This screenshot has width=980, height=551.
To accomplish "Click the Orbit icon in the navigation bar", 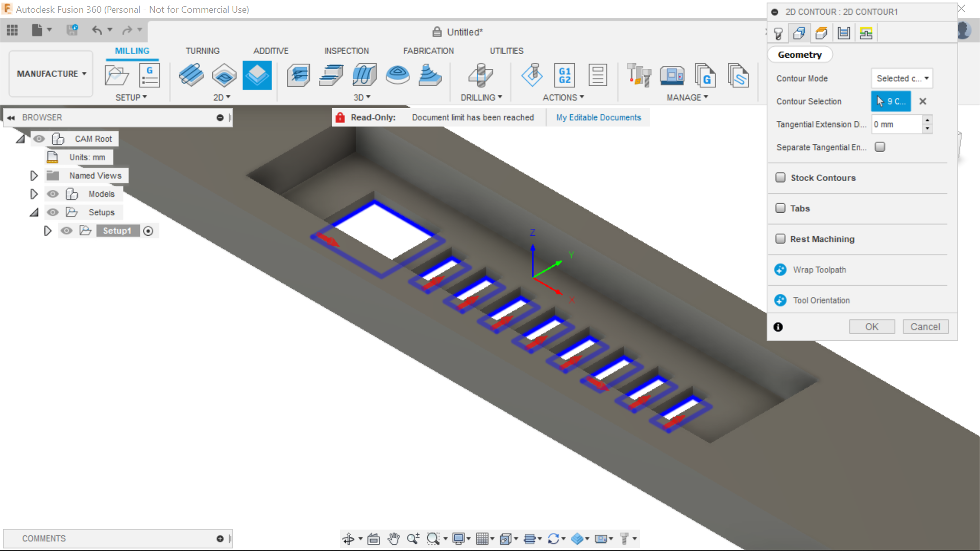I will [x=349, y=538].
